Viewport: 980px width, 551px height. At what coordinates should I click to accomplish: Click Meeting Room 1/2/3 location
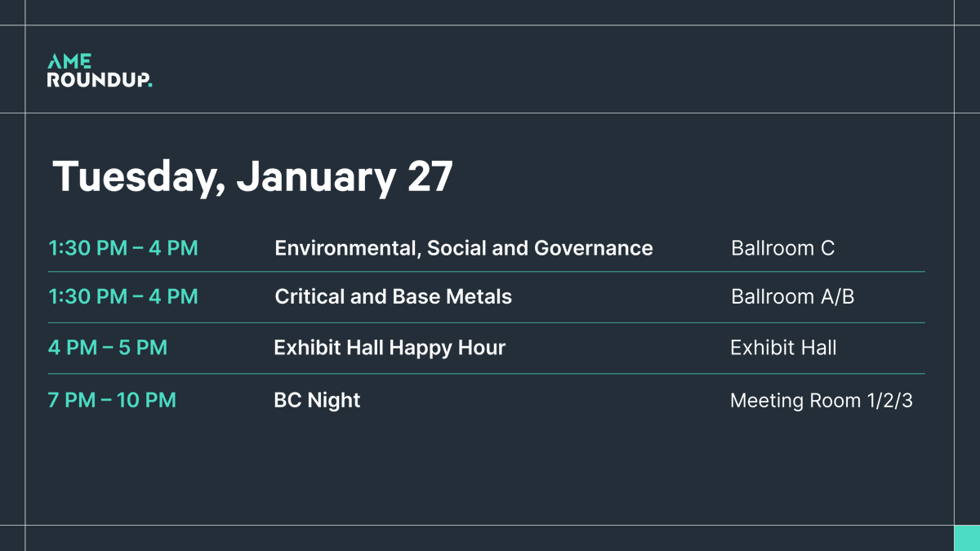[821, 401]
